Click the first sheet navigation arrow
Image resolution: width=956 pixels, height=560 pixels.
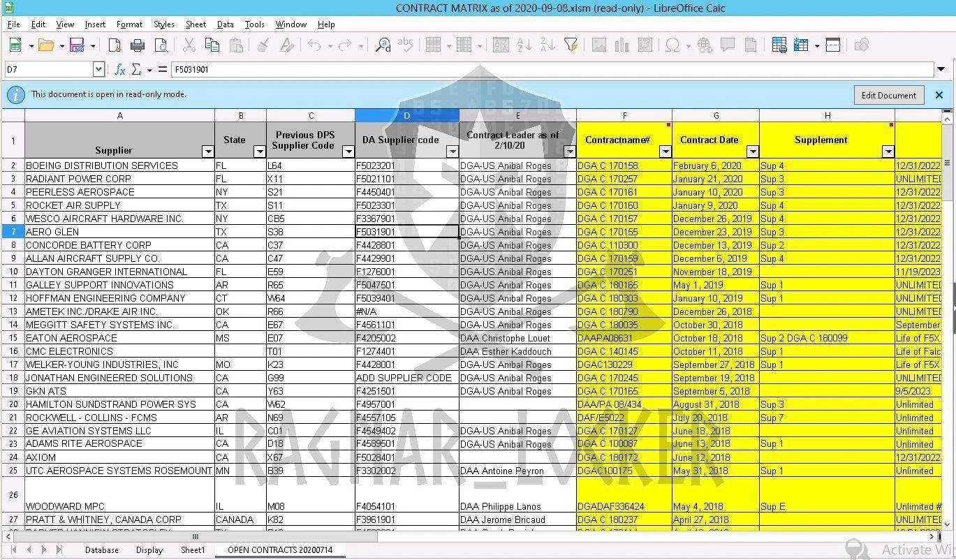point(14,550)
